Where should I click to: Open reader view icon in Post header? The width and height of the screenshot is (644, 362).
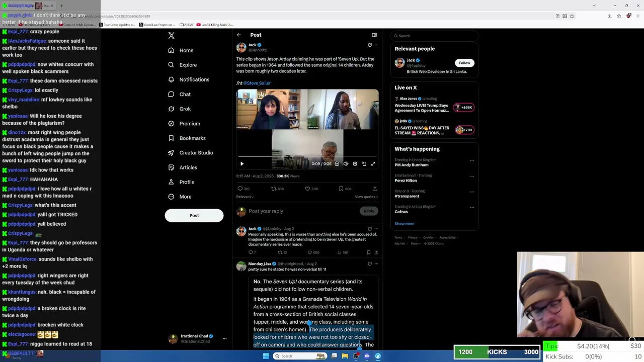(374, 35)
